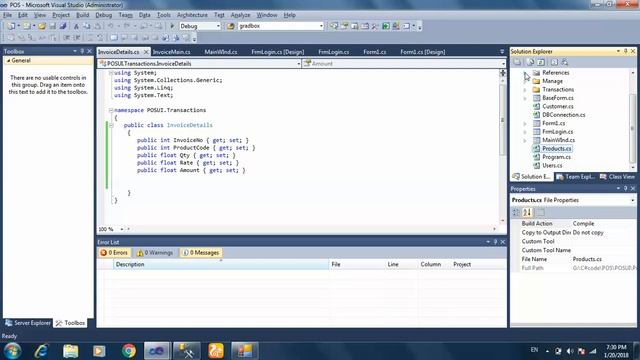
Task: Click the Start Page green toolbar icon
Action: (x=386, y=26)
